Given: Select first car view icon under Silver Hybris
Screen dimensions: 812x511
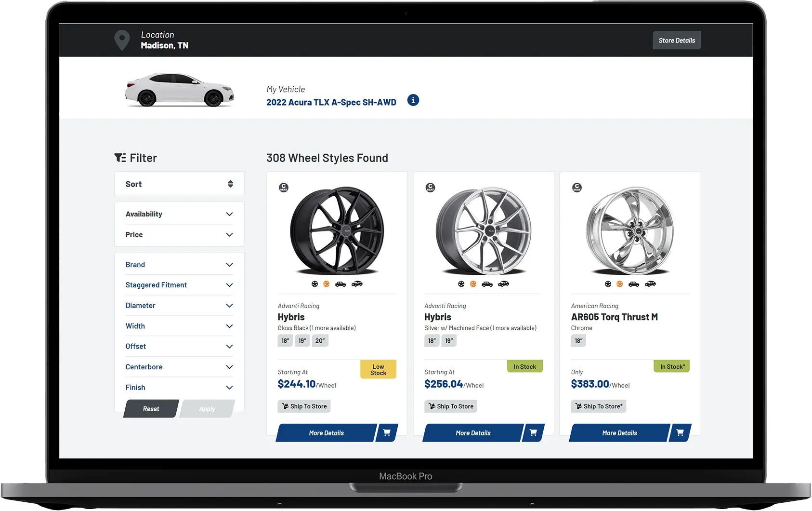Looking at the screenshot, I should pyautogui.click(x=487, y=284).
